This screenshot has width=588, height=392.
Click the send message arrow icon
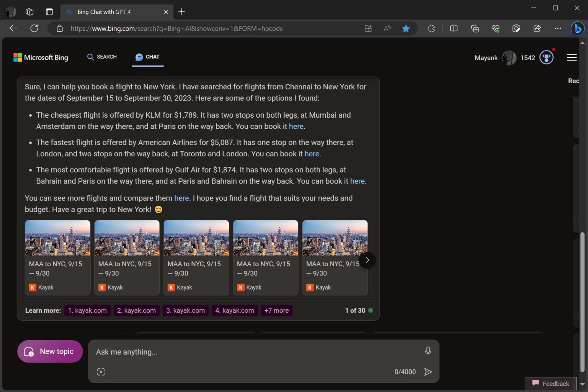[428, 371]
